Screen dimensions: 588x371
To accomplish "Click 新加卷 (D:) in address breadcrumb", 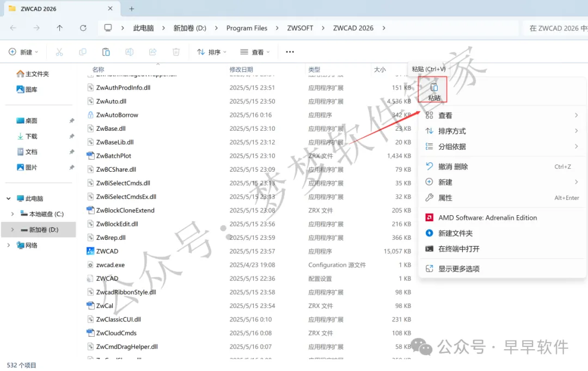I will pos(190,28).
